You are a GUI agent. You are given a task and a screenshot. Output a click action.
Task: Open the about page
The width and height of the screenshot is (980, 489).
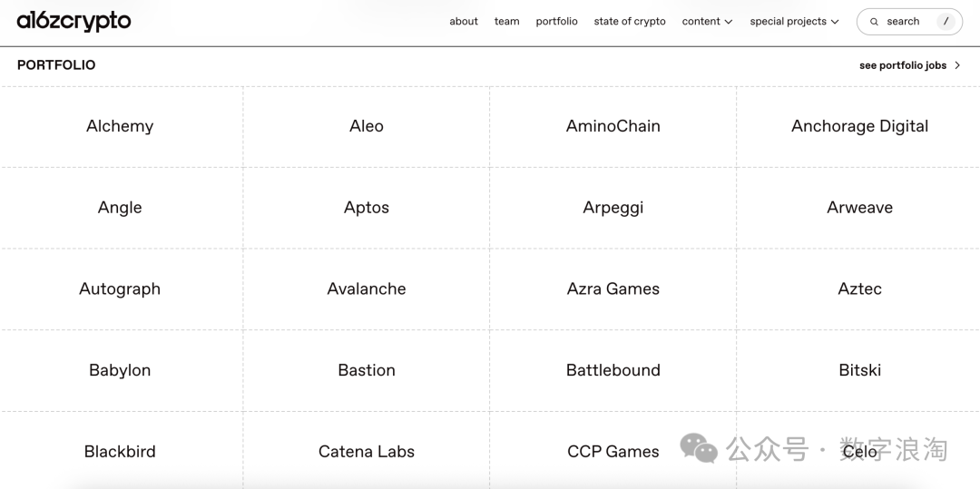pos(464,22)
